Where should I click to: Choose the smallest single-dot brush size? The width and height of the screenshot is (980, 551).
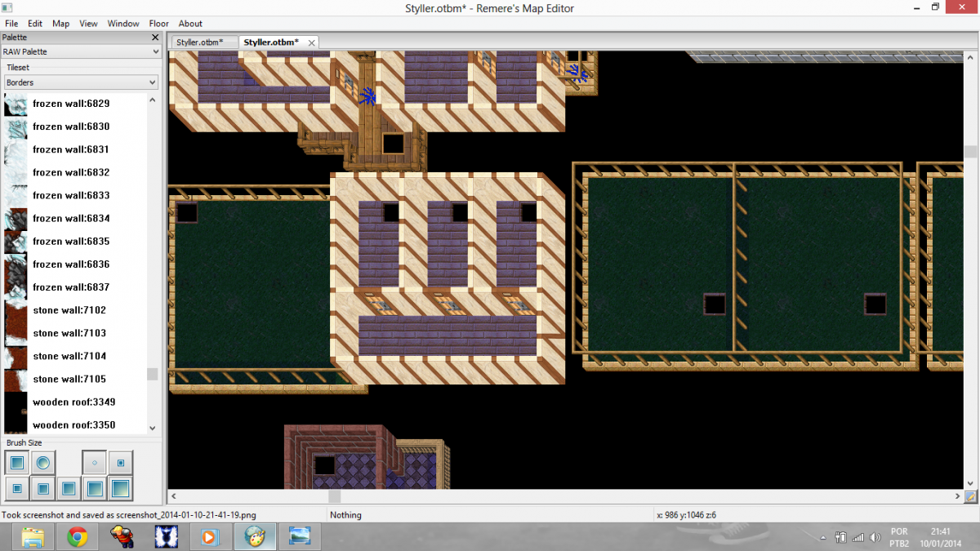tap(95, 463)
